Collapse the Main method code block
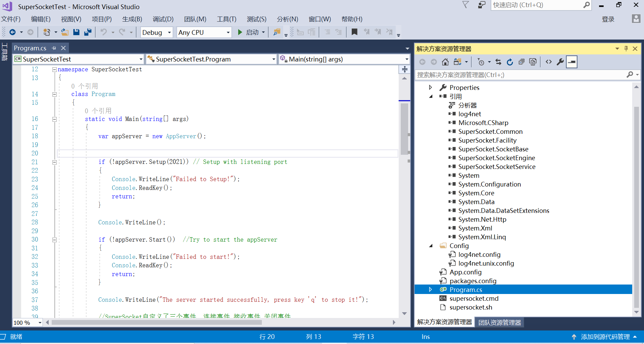The width and height of the screenshot is (644, 344). (x=54, y=119)
